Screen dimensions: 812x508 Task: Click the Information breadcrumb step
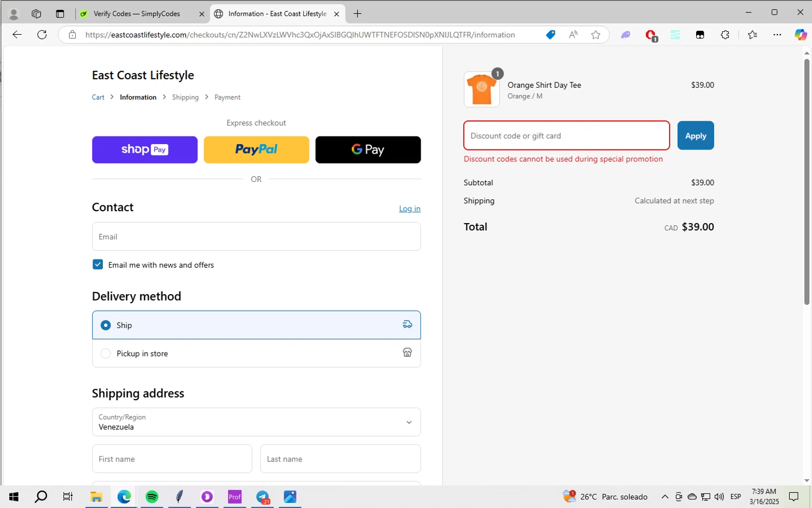coord(138,97)
